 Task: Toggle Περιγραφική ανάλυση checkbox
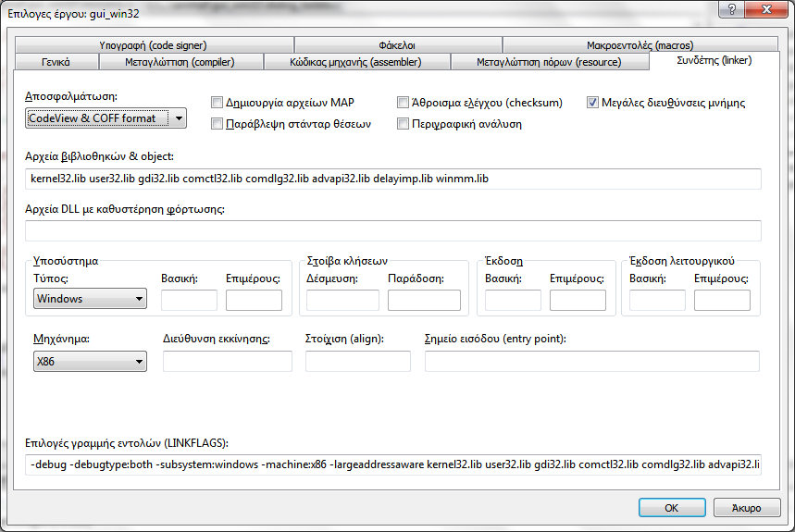[404, 124]
